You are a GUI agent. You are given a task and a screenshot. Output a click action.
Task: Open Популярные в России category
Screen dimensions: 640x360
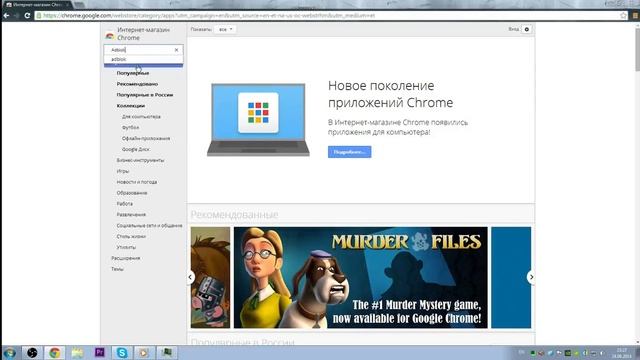coord(145,95)
